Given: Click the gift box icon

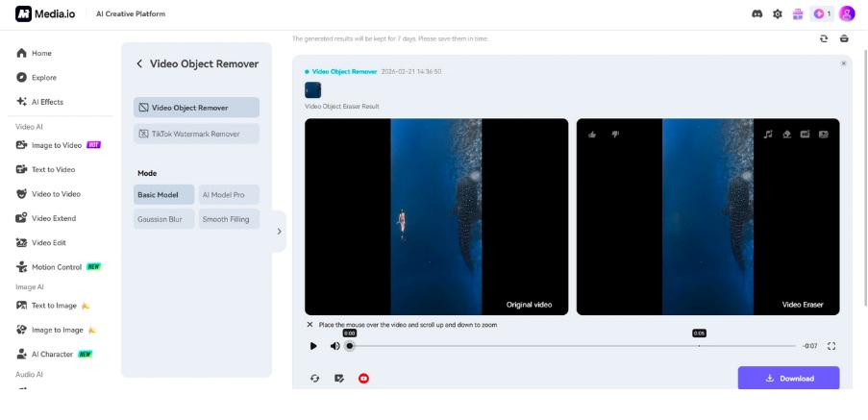Looking at the screenshot, I should pos(798,13).
